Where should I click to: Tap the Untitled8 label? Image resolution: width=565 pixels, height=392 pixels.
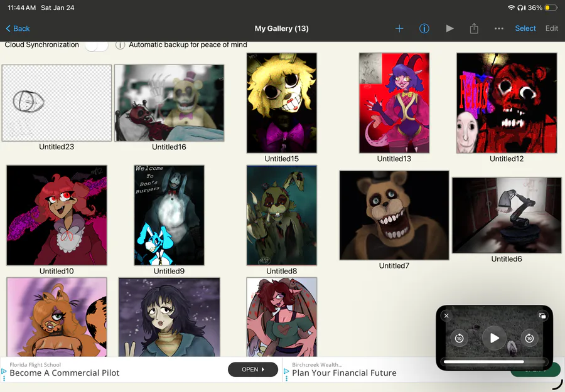click(x=282, y=271)
